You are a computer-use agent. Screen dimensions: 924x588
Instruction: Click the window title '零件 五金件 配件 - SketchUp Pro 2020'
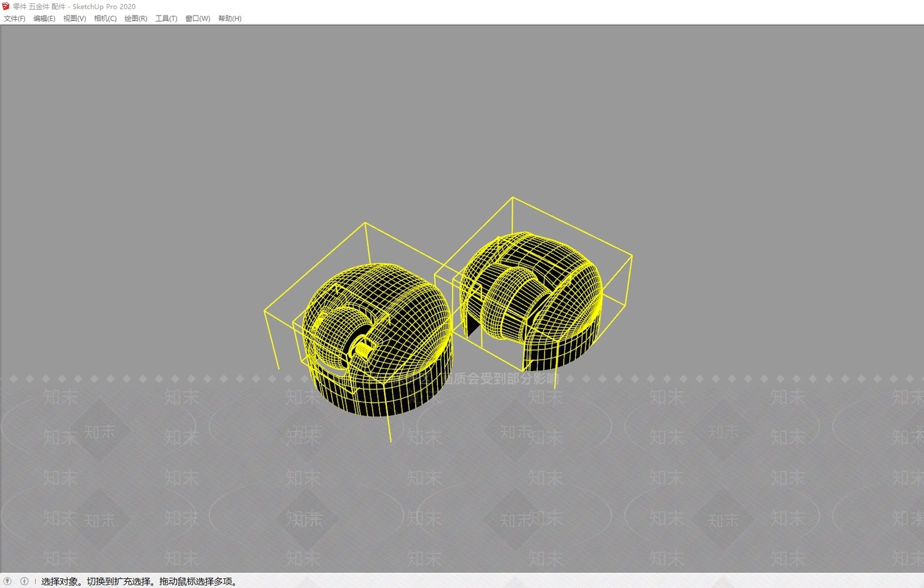point(74,6)
